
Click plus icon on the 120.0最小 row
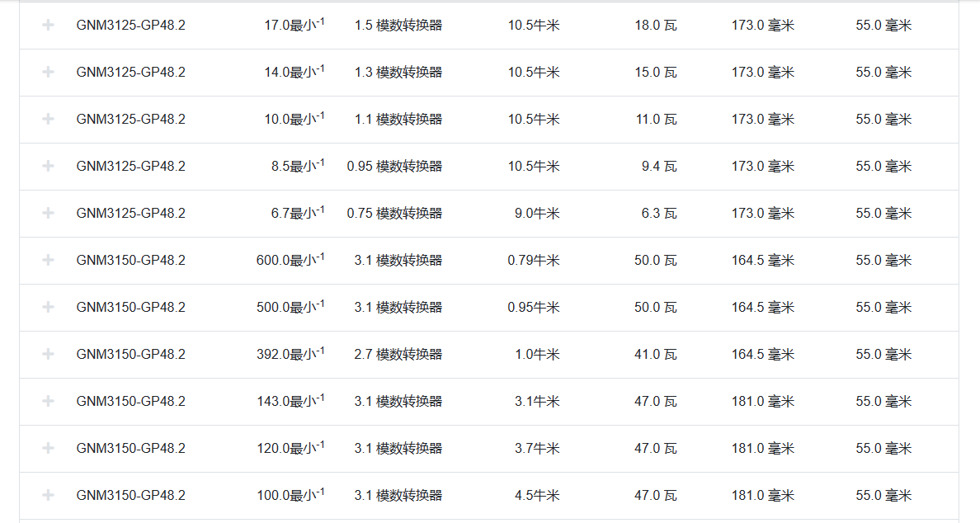pos(48,448)
